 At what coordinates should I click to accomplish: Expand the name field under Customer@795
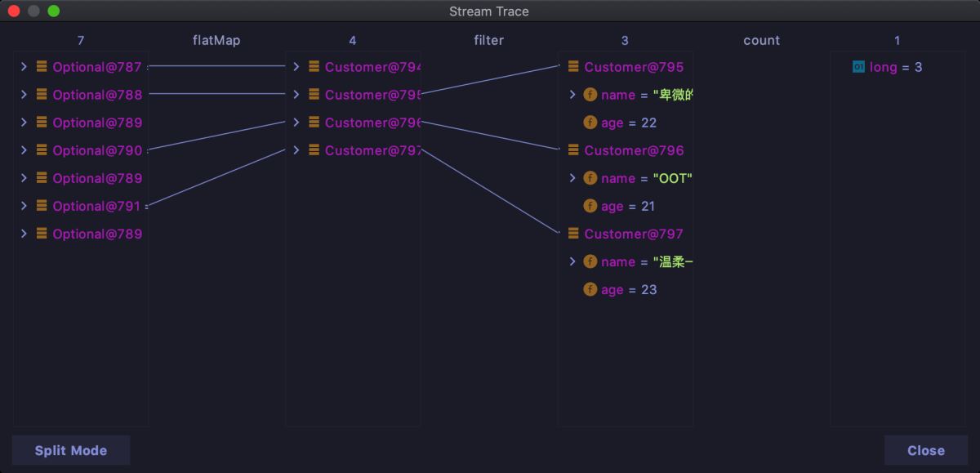[x=572, y=95]
